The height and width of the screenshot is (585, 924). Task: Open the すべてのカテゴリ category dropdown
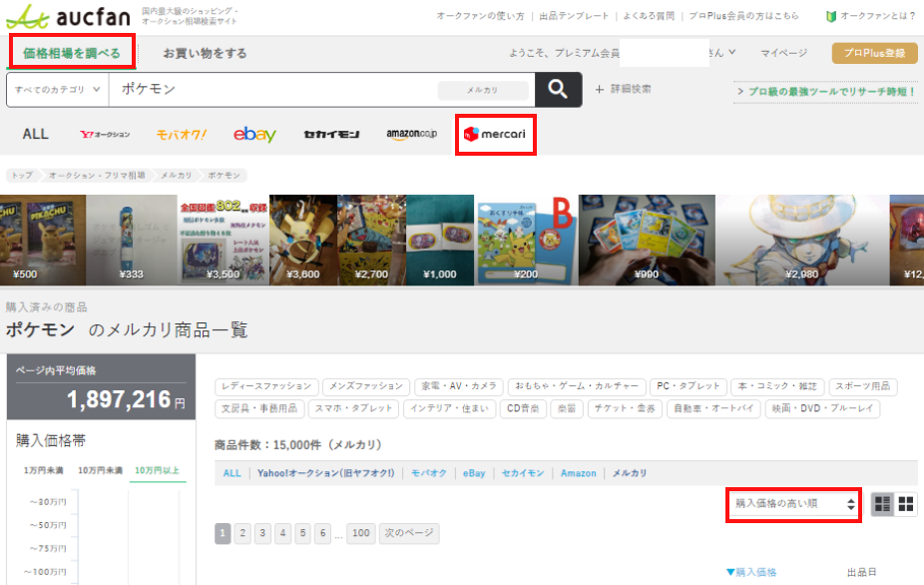[58, 90]
